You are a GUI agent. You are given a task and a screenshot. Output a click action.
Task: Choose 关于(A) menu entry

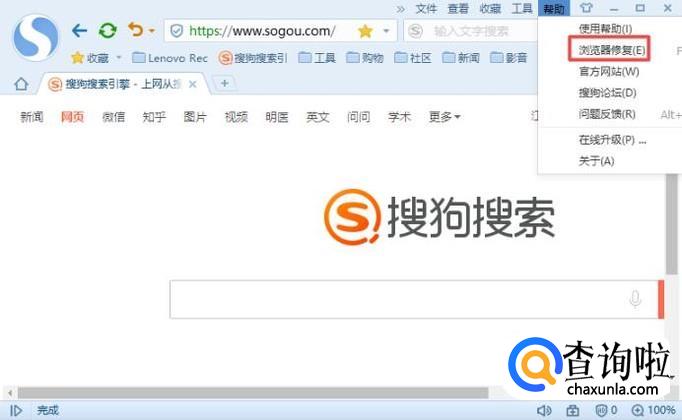tap(596, 161)
